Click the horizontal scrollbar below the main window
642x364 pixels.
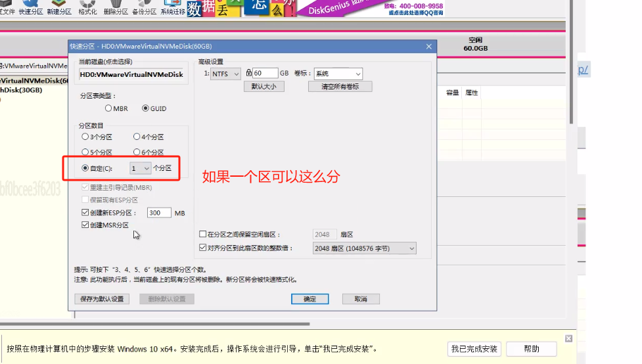click(x=155, y=324)
